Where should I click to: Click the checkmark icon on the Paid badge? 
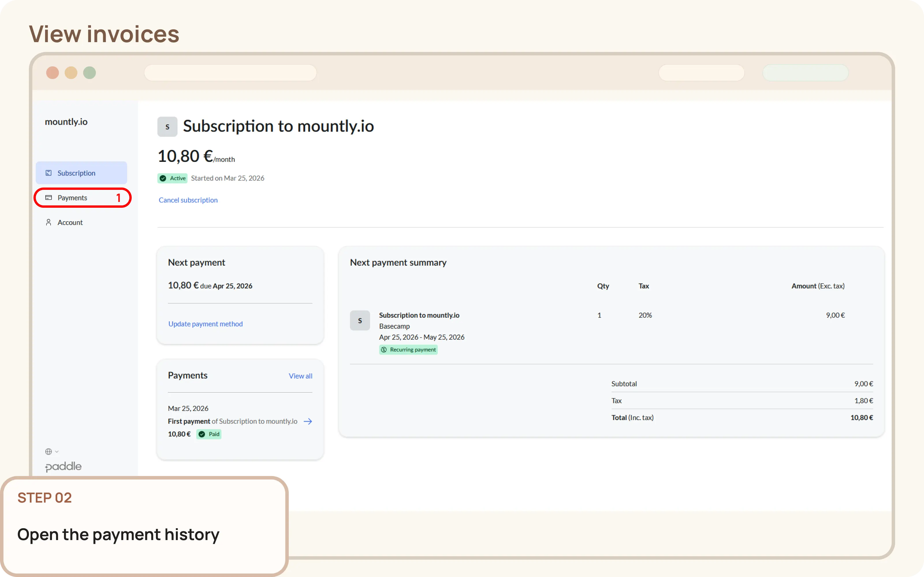202,434
